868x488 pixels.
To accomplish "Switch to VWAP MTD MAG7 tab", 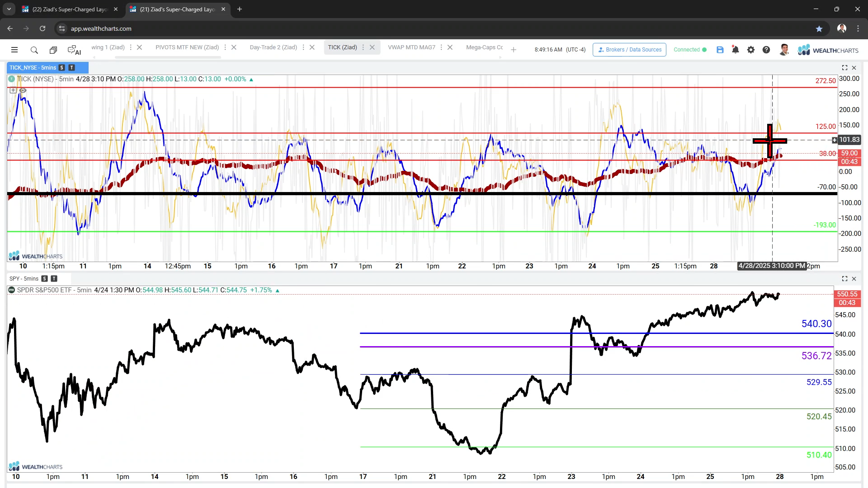I will pyautogui.click(x=411, y=47).
